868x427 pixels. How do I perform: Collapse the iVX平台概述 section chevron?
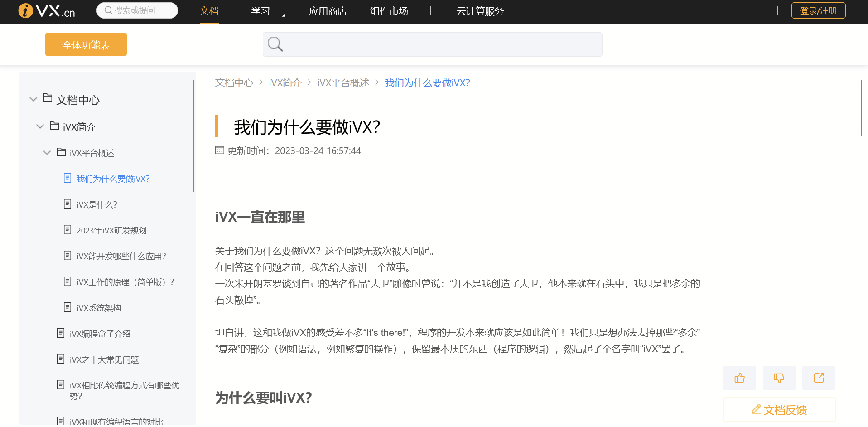(47, 152)
